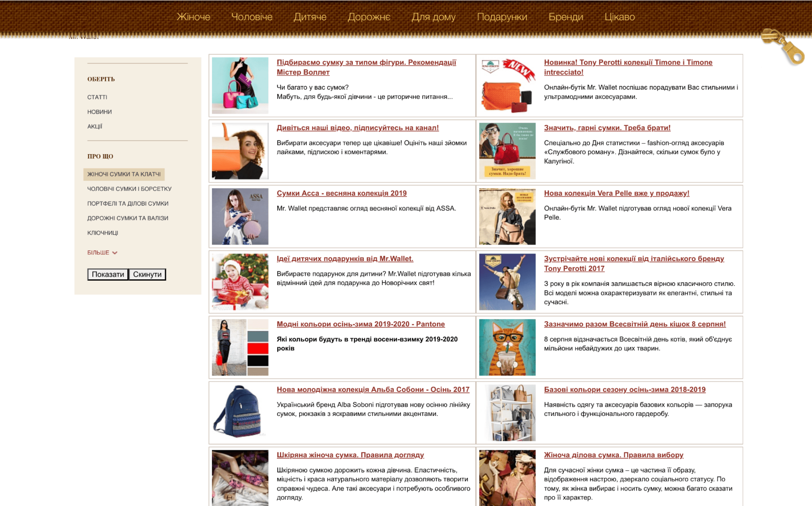Open the Бренди menu item
The height and width of the screenshot is (506, 812).
[x=566, y=17]
